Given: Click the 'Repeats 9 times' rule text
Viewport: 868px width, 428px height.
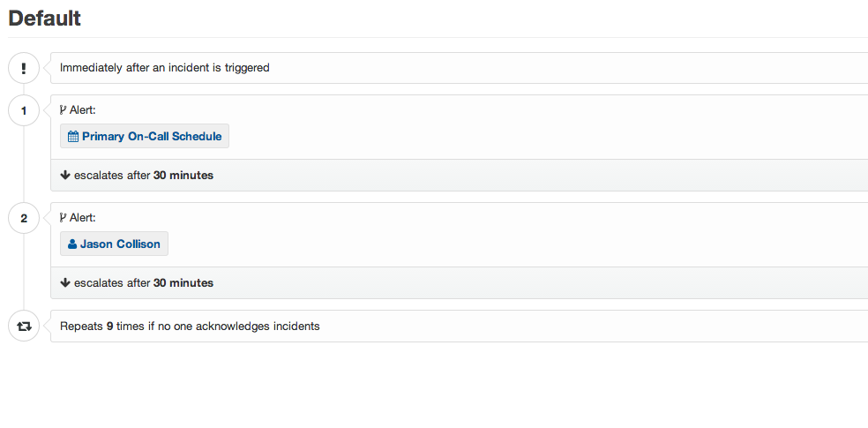Looking at the screenshot, I should 190,327.
